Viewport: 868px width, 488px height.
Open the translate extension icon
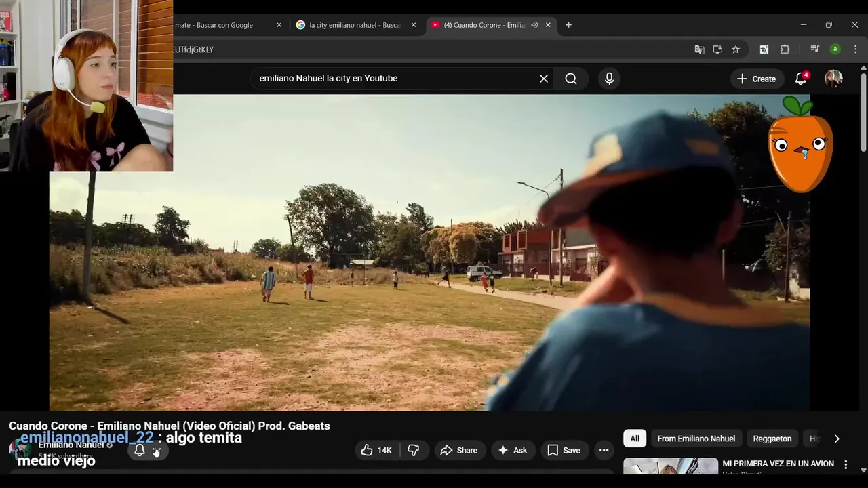[x=764, y=49]
